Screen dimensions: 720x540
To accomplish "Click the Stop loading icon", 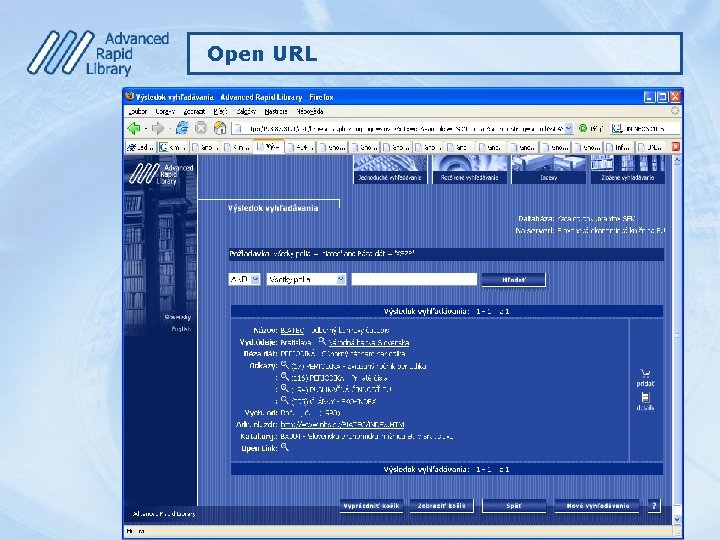I will [x=201, y=128].
